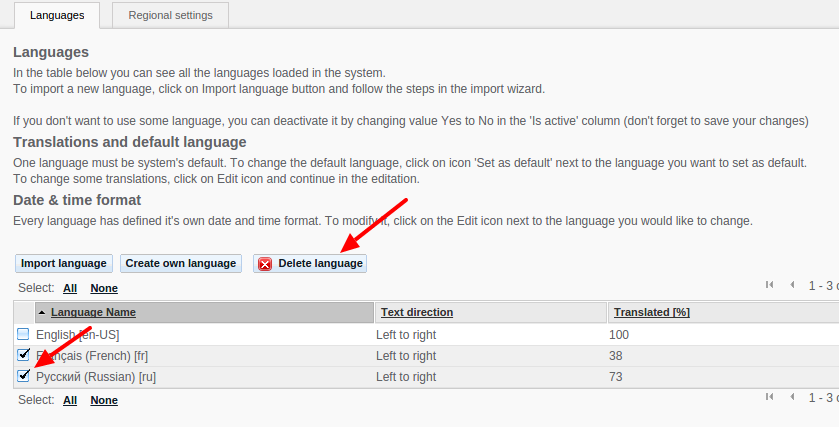839x427 pixels.
Task: Click the red X delete icon
Action: [265, 264]
